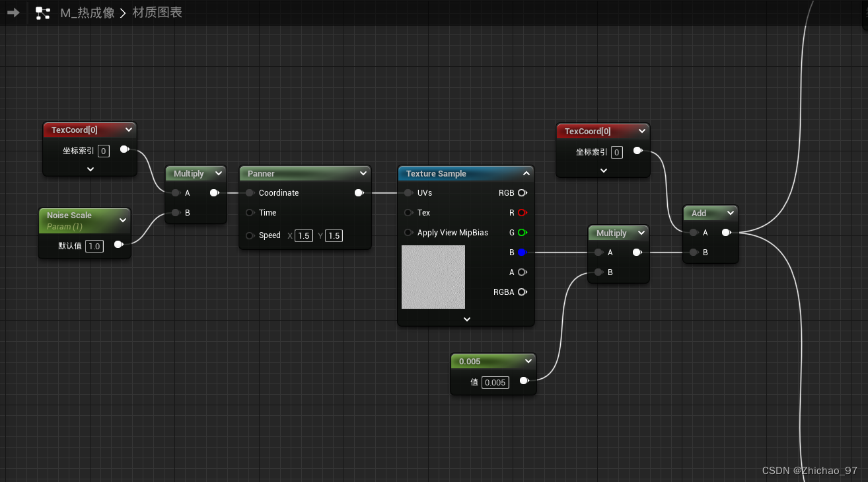Image resolution: width=868 pixels, height=482 pixels.
Task: Select the Add node title
Action: 699,213
